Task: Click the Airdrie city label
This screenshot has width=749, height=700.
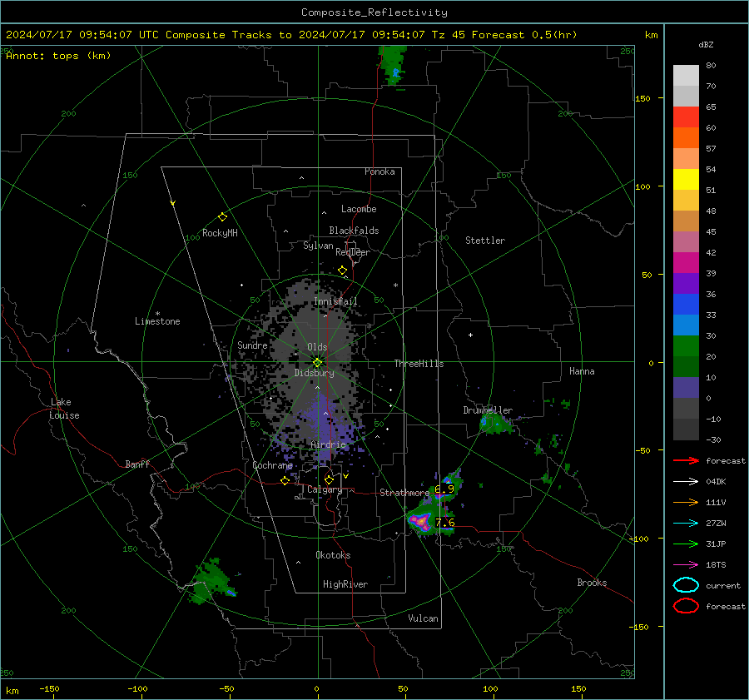Action: pyautogui.click(x=328, y=444)
